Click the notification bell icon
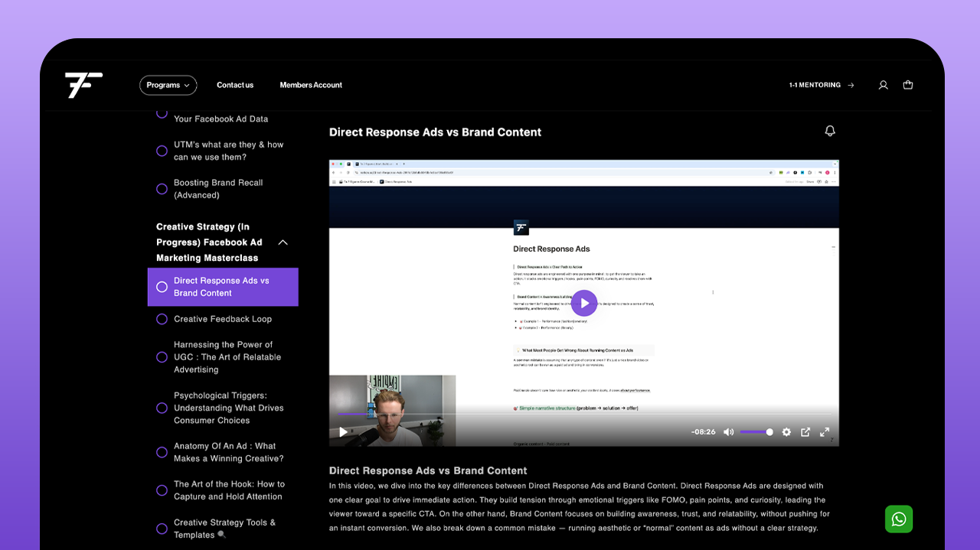The height and width of the screenshot is (550, 980). coord(830,132)
